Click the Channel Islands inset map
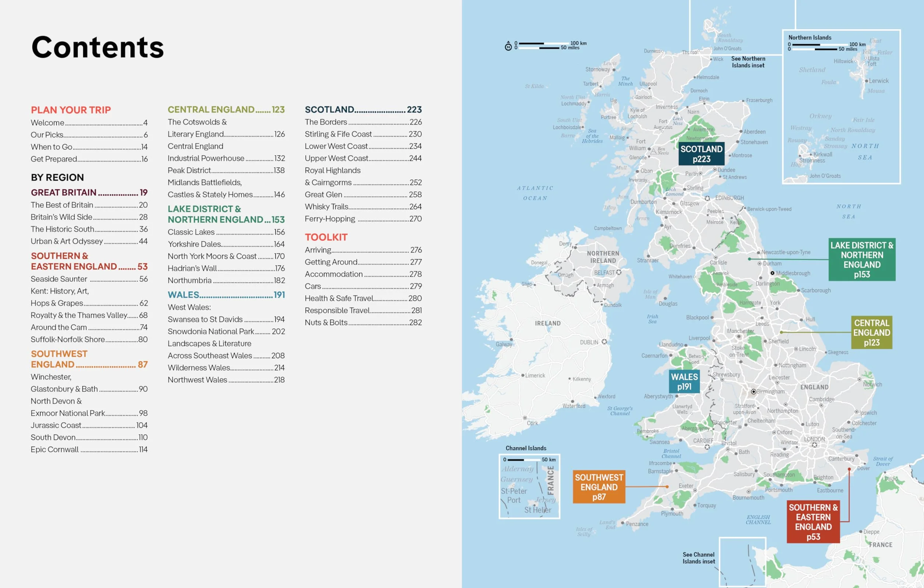The width and height of the screenshot is (924, 588). 529,486
